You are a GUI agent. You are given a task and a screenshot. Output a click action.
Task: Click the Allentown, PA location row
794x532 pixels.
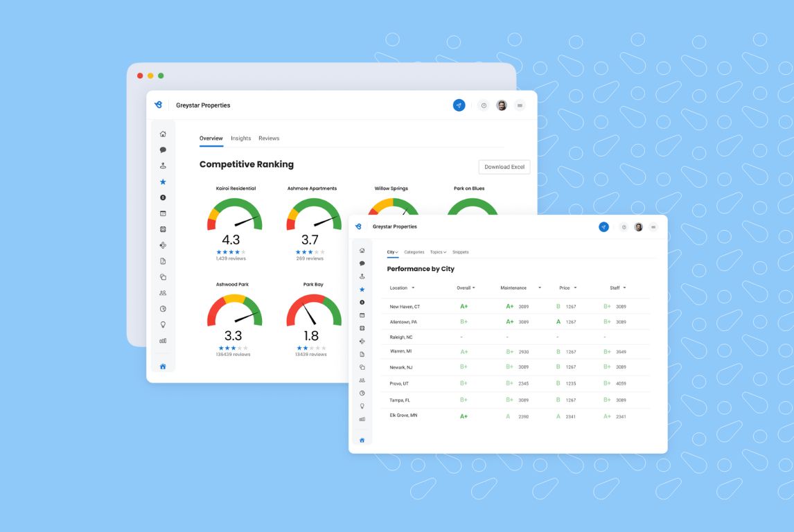(x=516, y=322)
